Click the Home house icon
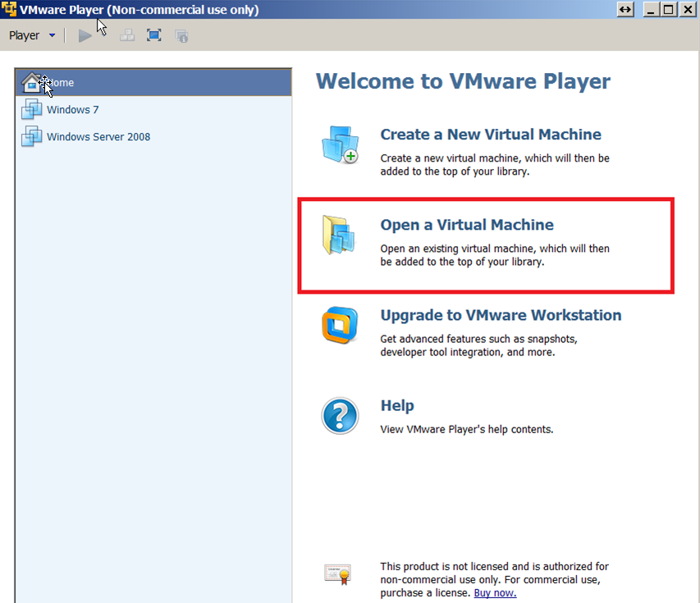Viewport: 700px width, 603px height. [x=31, y=83]
